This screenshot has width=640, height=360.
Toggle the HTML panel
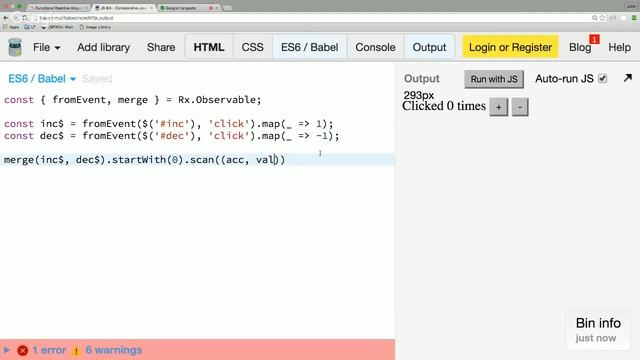(x=209, y=47)
